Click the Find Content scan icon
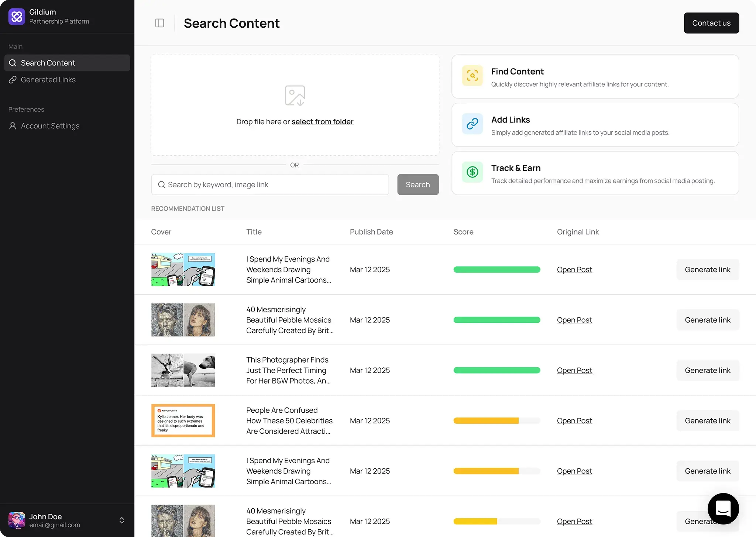The height and width of the screenshot is (537, 756). [472, 75]
